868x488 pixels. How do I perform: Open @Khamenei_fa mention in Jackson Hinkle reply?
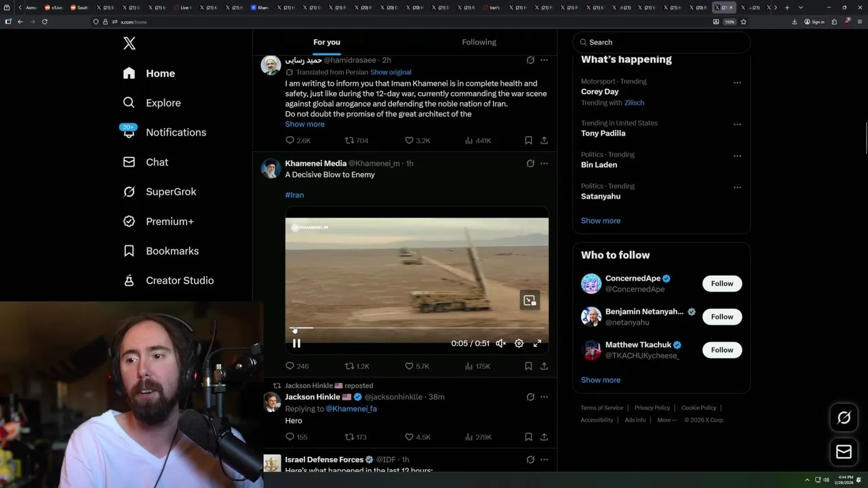point(351,409)
